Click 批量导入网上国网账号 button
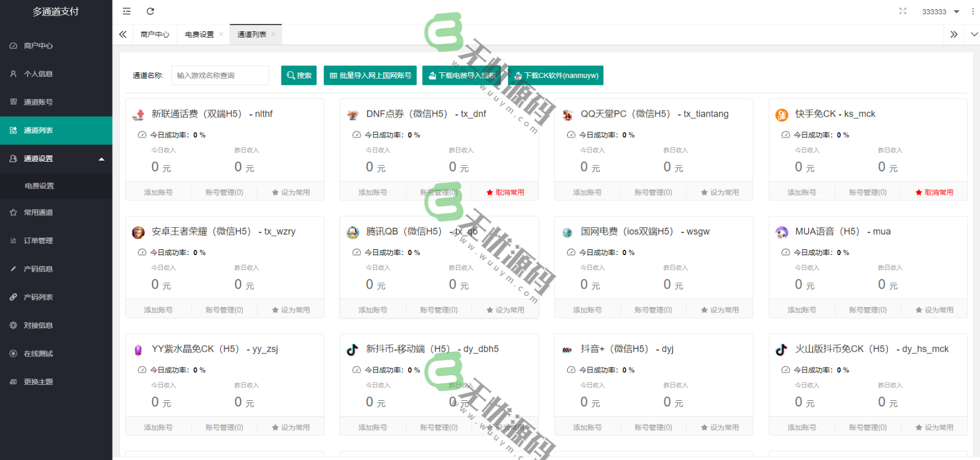This screenshot has width=980, height=460. (370, 75)
